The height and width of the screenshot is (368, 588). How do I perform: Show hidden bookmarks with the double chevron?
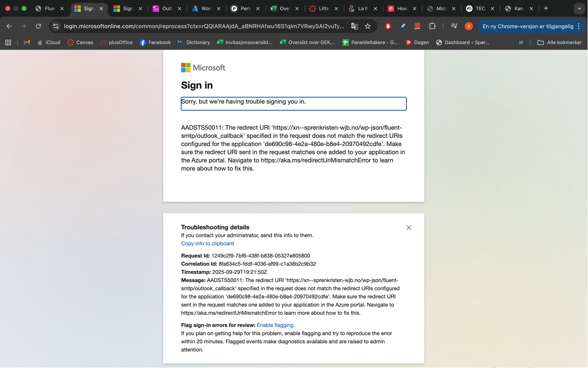click(x=521, y=42)
